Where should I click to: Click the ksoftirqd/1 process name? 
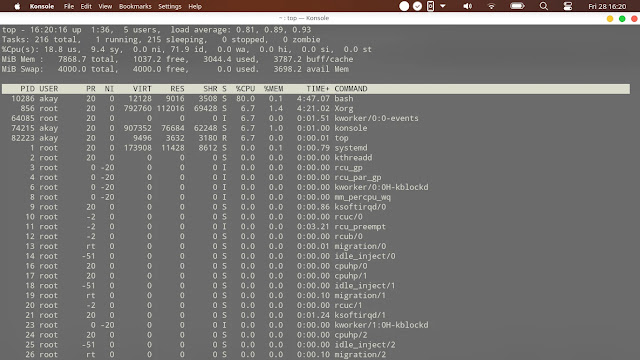coord(360,315)
